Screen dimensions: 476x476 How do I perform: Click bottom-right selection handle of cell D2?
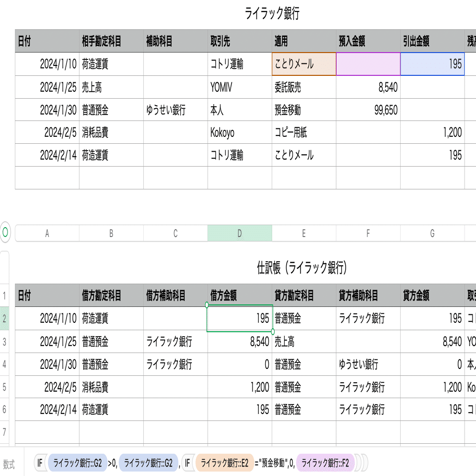coord(273,331)
